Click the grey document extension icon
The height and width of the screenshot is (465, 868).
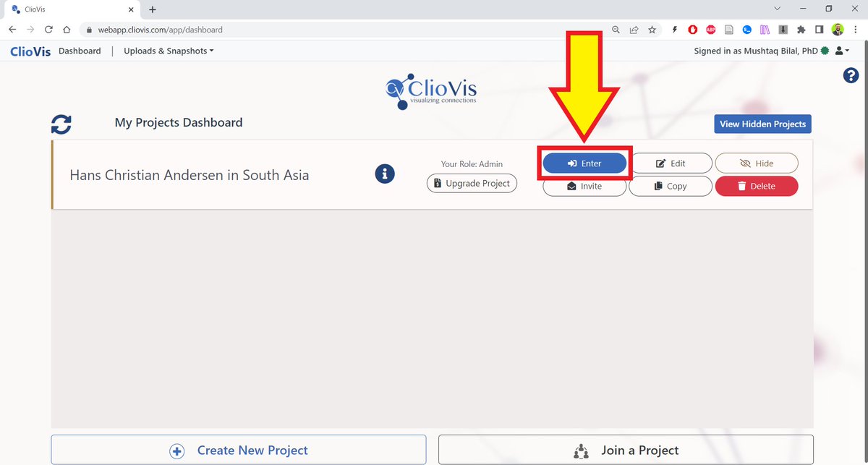[x=729, y=30]
